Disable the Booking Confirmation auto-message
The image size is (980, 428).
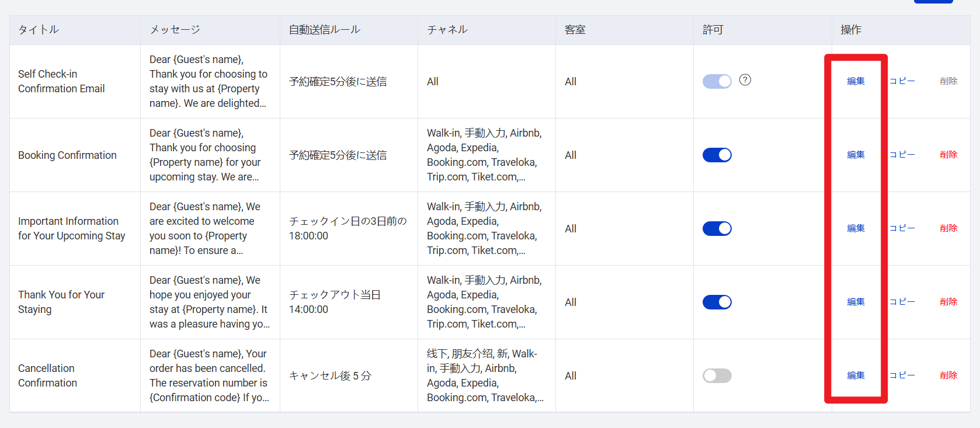click(717, 155)
